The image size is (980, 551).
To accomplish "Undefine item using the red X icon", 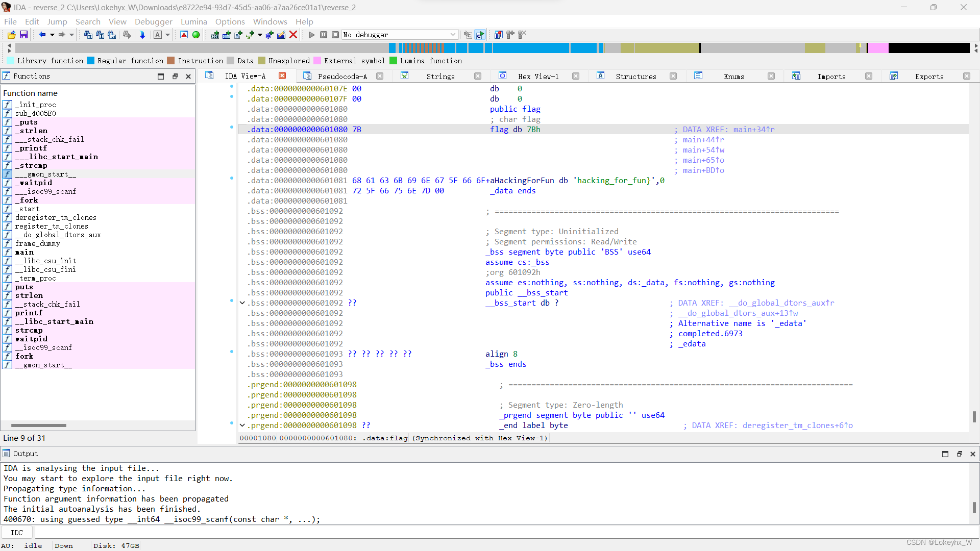I will 293,35.
